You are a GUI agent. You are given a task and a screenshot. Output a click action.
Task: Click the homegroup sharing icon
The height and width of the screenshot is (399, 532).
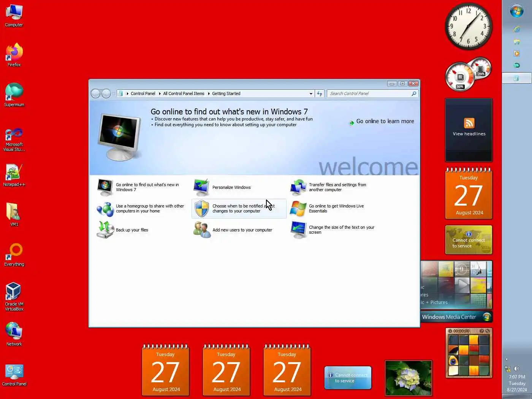105,209
